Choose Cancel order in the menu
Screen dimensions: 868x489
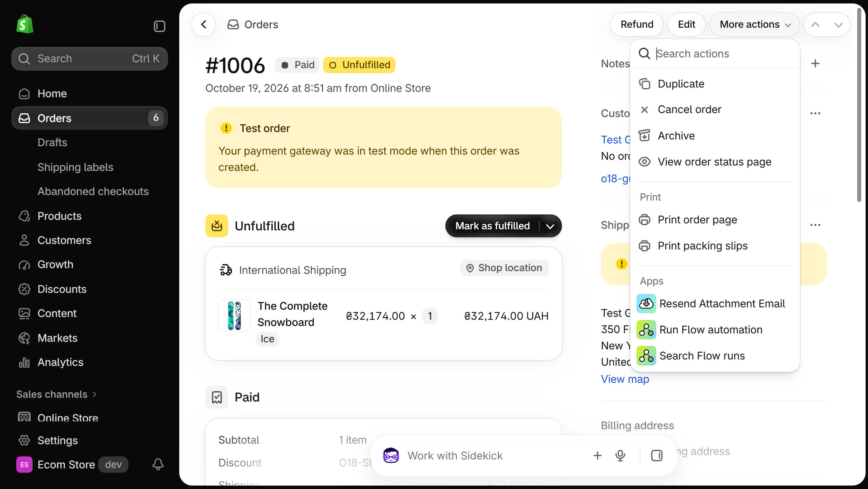pos(714,109)
